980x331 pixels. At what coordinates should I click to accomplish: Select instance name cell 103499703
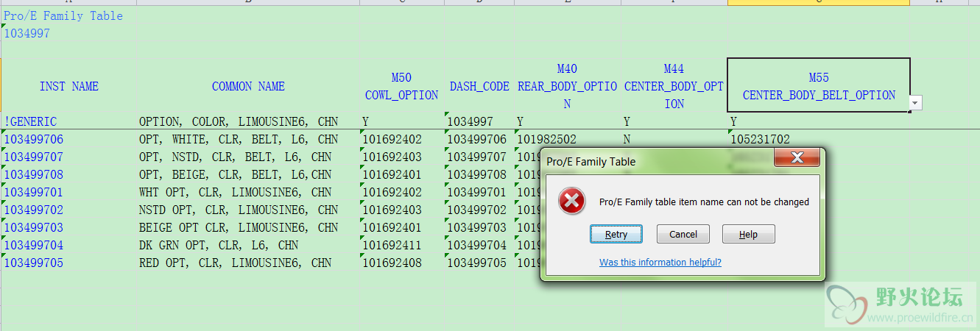coord(68,227)
